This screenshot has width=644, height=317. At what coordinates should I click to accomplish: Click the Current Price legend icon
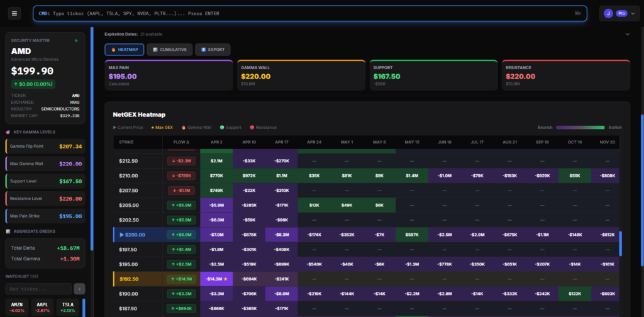tap(114, 127)
